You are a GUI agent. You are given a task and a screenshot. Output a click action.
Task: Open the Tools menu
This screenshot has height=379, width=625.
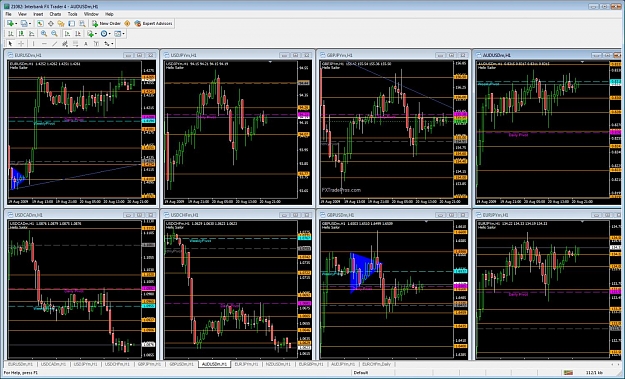[x=73, y=14]
